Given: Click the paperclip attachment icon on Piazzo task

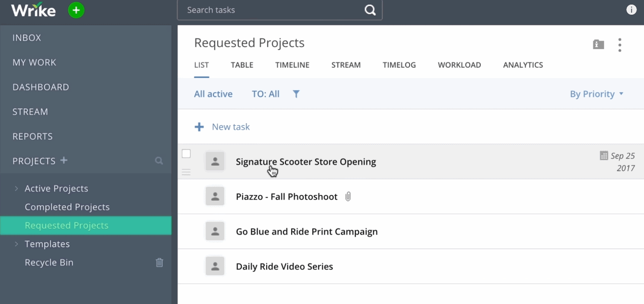Looking at the screenshot, I should [348, 197].
